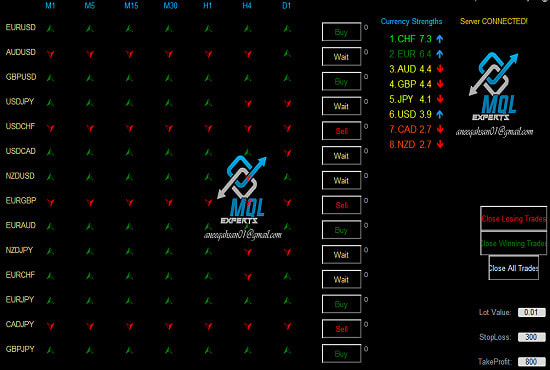550x370 pixels.
Task: Click EURJPY D1 green up arrow
Action: (287, 301)
